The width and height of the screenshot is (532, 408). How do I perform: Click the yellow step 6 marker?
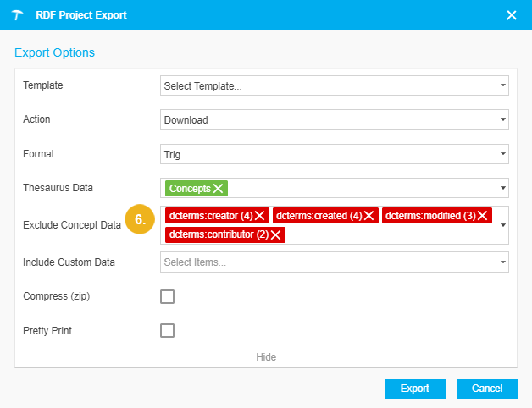point(141,219)
